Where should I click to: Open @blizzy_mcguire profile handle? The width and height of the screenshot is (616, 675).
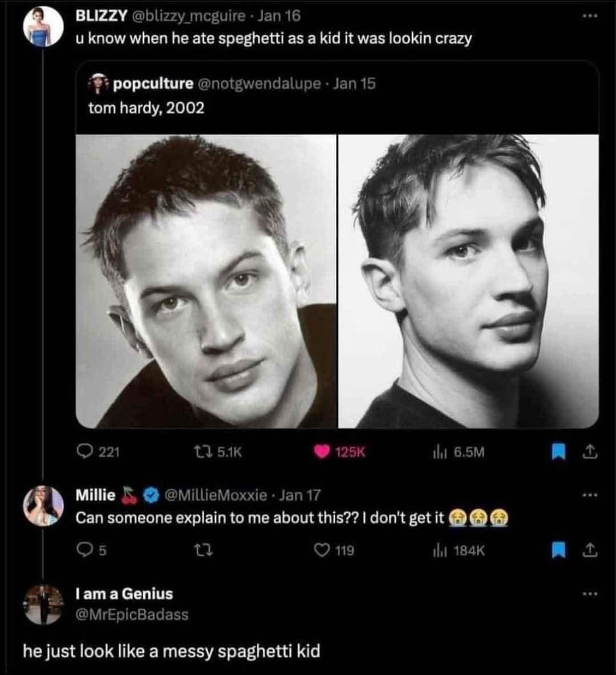click(191, 16)
